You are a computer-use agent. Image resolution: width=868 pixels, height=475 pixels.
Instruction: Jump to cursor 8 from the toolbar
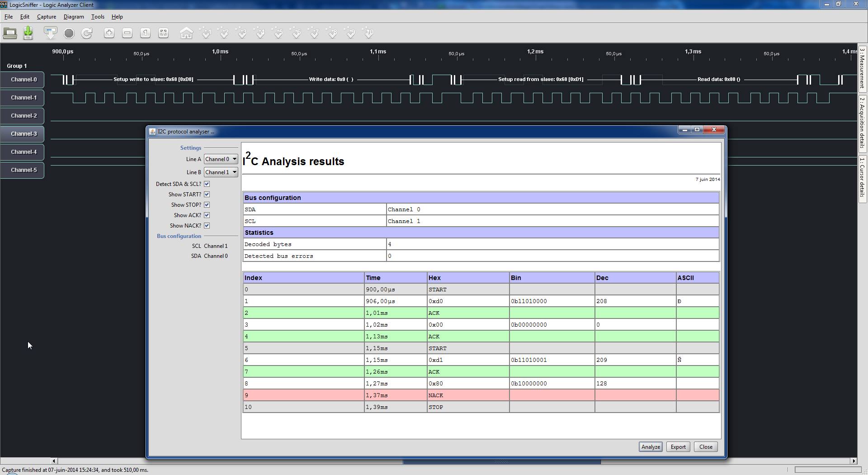click(x=333, y=33)
